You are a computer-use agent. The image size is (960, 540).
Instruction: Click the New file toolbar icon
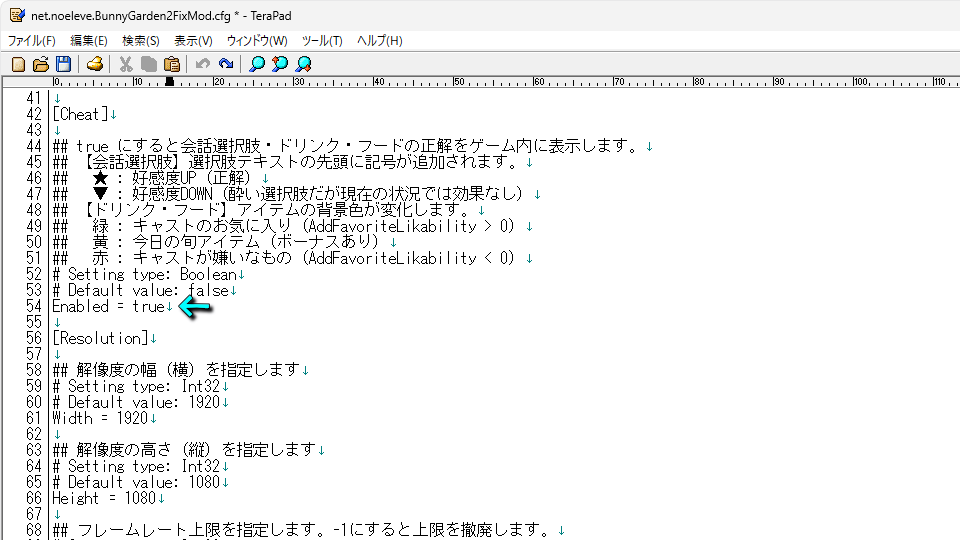18,64
